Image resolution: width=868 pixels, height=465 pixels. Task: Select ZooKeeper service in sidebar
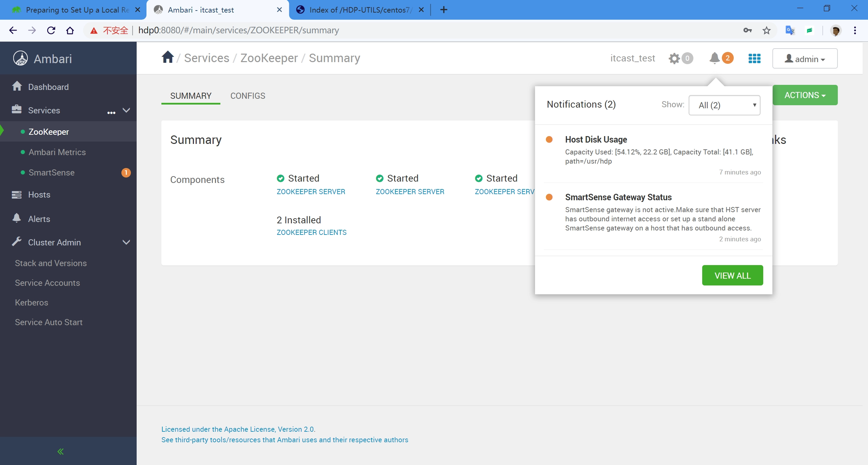[x=48, y=132]
